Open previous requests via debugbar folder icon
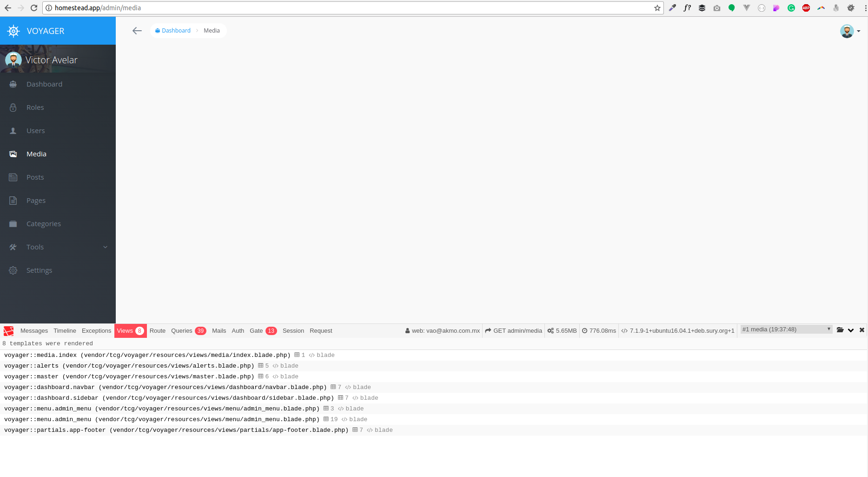 click(840, 330)
